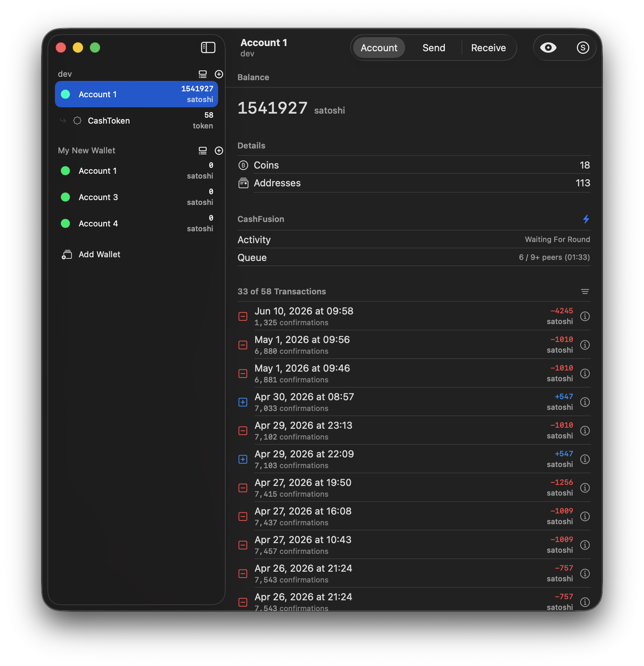This screenshot has width=644, height=666.
Task: Select My New Wallet Account 1
Action: point(137,171)
